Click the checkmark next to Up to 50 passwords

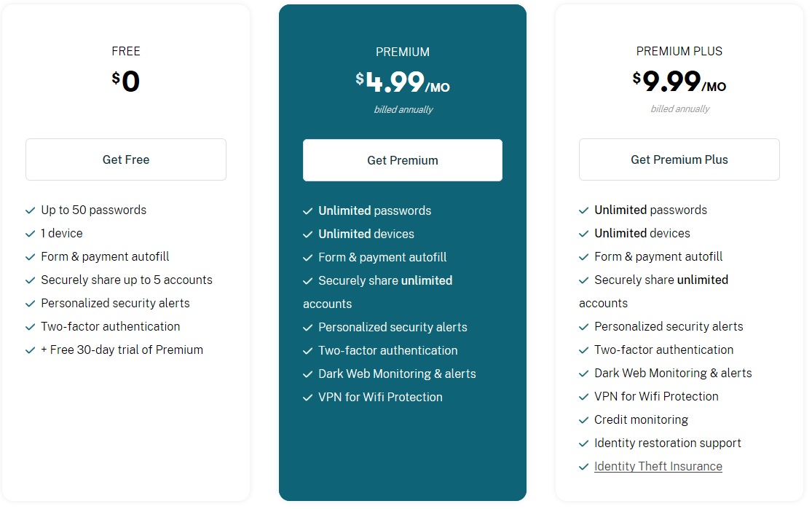(x=30, y=210)
